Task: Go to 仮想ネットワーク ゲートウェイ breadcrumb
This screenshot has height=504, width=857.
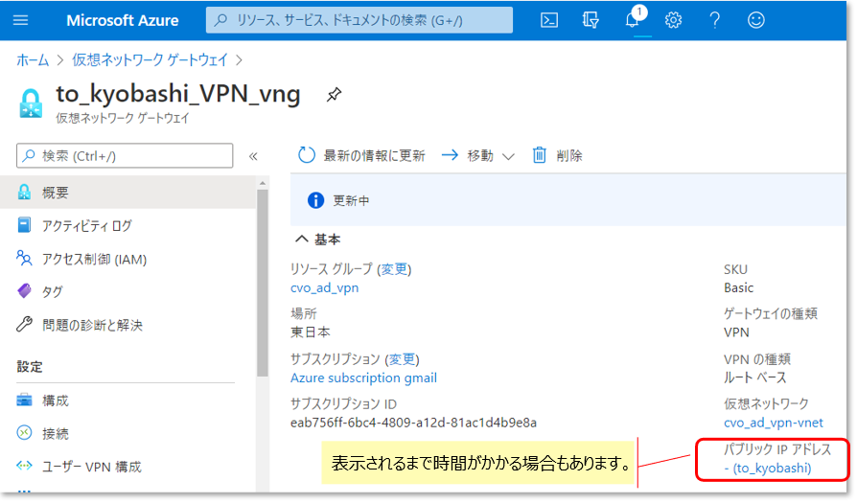Action: click(x=150, y=60)
